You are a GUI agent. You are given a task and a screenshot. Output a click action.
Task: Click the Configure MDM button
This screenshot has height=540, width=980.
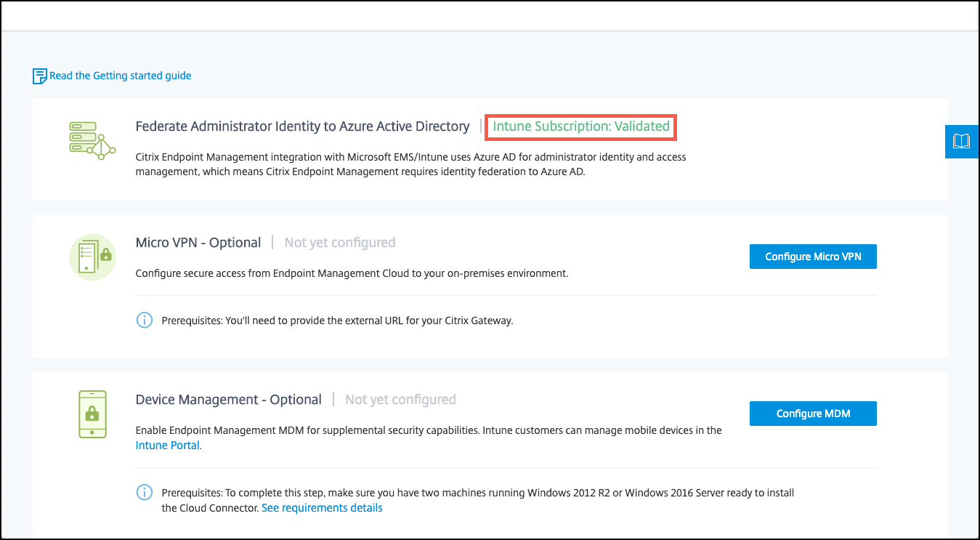click(x=813, y=414)
